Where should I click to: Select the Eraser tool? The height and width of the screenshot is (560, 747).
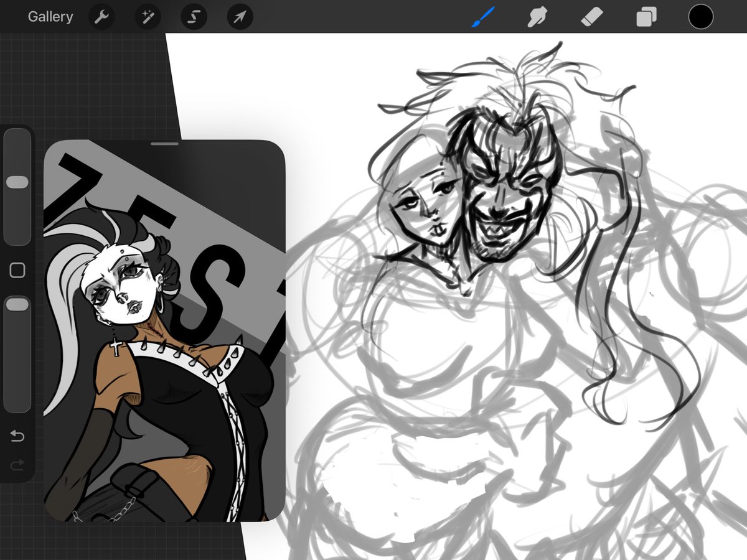(591, 17)
